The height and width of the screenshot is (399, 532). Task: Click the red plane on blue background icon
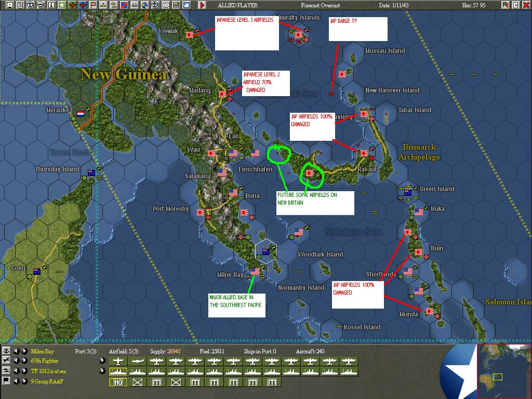click(83, 5)
